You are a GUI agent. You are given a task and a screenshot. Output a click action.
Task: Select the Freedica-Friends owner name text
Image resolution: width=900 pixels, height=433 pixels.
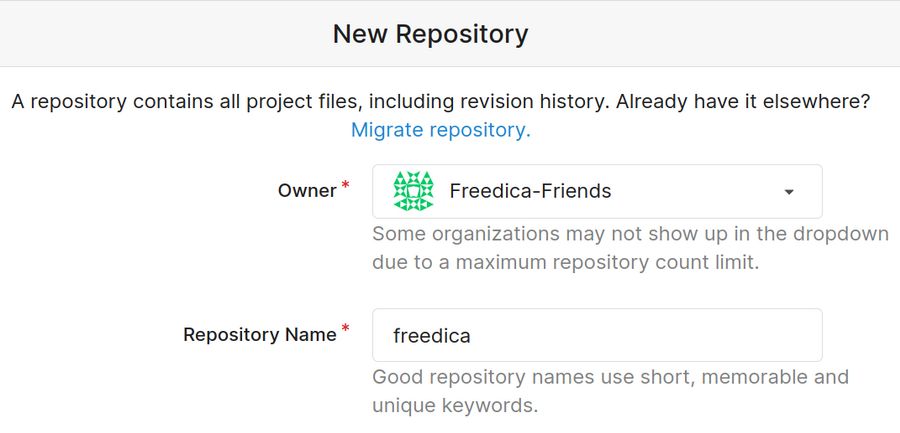click(x=530, y=191)
